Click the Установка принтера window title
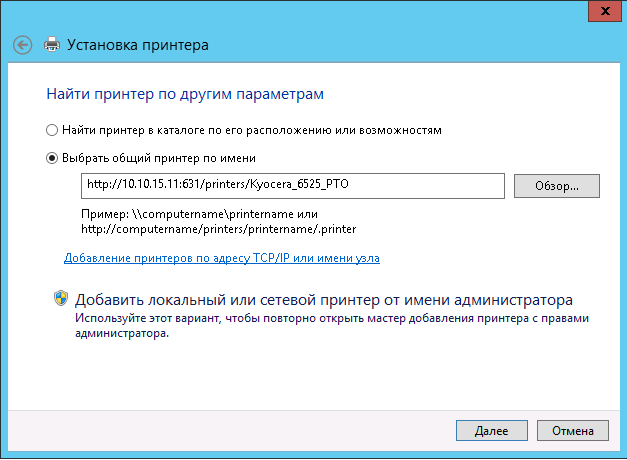627x460 pixels. [x=138, y=45]
